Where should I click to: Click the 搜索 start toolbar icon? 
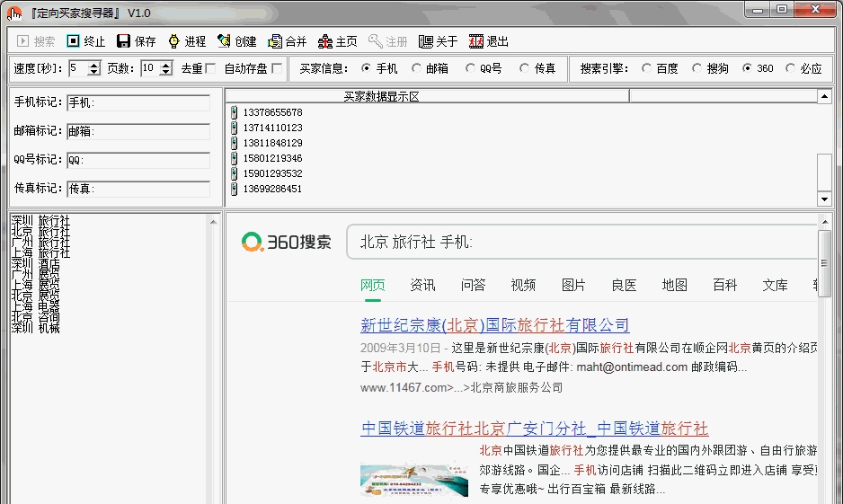(22, 41)
